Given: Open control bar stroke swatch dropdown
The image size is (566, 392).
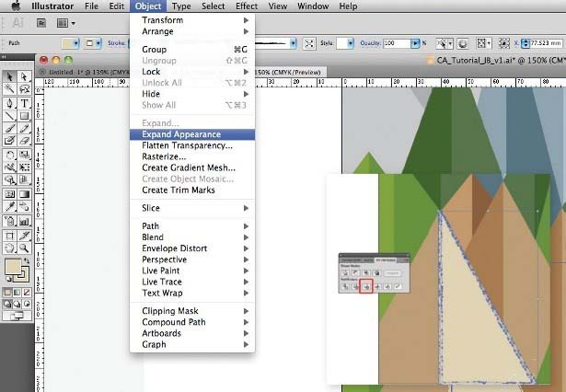Looking at the screenshot, I should tap(98, 43).
